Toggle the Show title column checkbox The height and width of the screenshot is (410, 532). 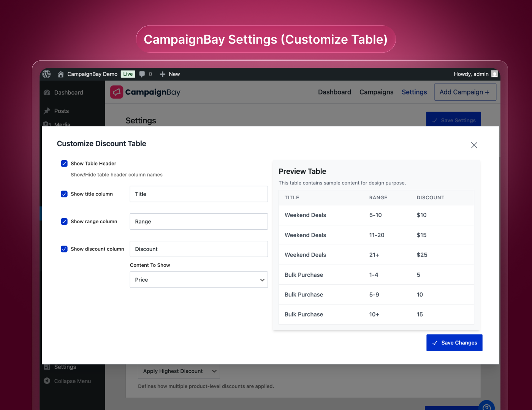(64, 194)
